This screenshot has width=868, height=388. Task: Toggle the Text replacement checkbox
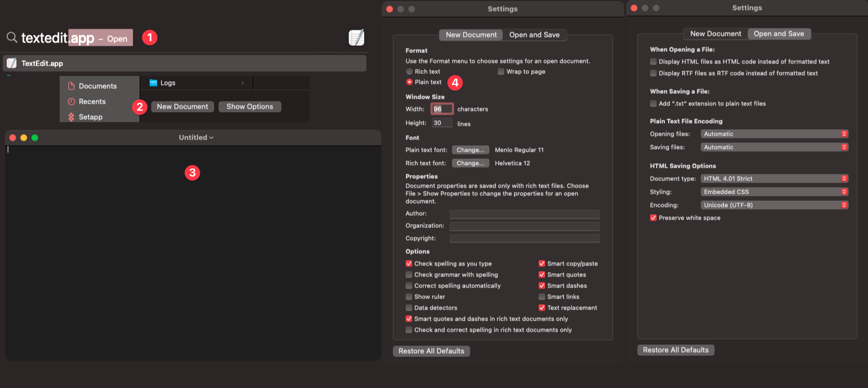point(542,308)
